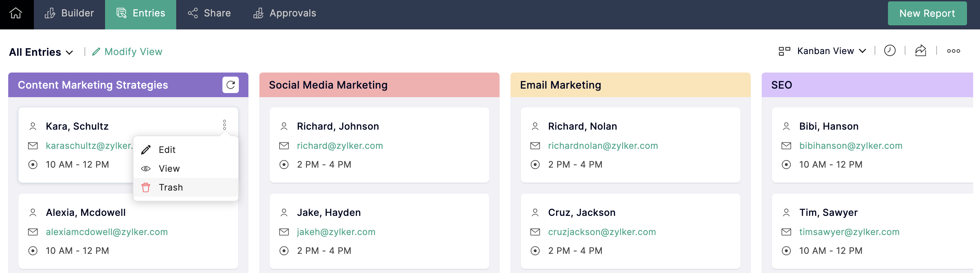Choose Trash in the context menu

(x=170, y=187)
